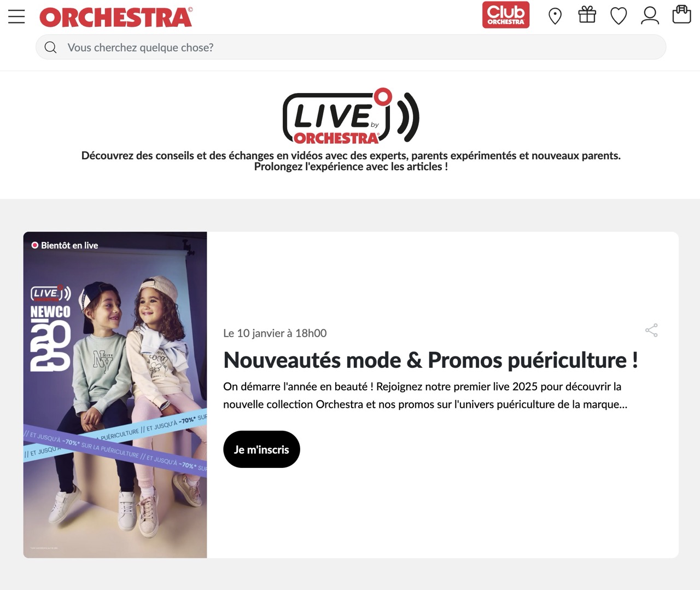Screen dimensions: 700x590
Task: View the shopping bag cart icon
Action: (x=681, y=14)
